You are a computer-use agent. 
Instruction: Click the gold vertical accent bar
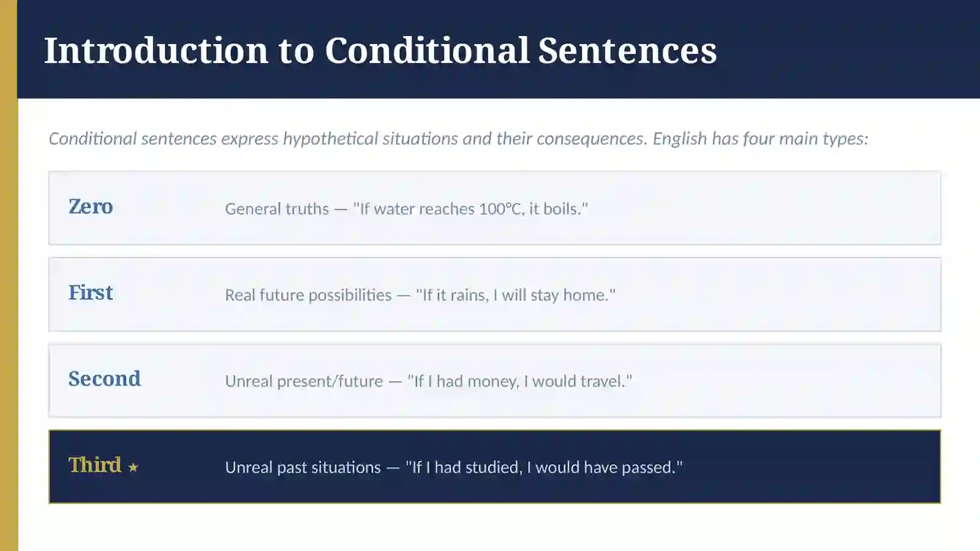coord(9,275)
